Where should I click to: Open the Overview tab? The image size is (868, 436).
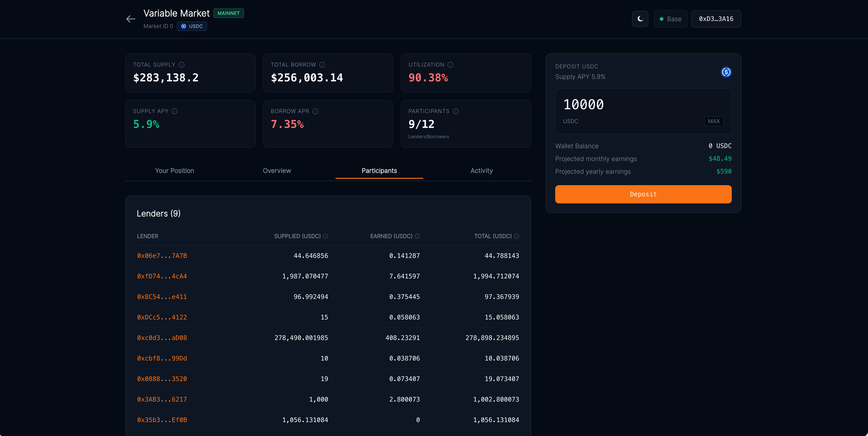277,171
